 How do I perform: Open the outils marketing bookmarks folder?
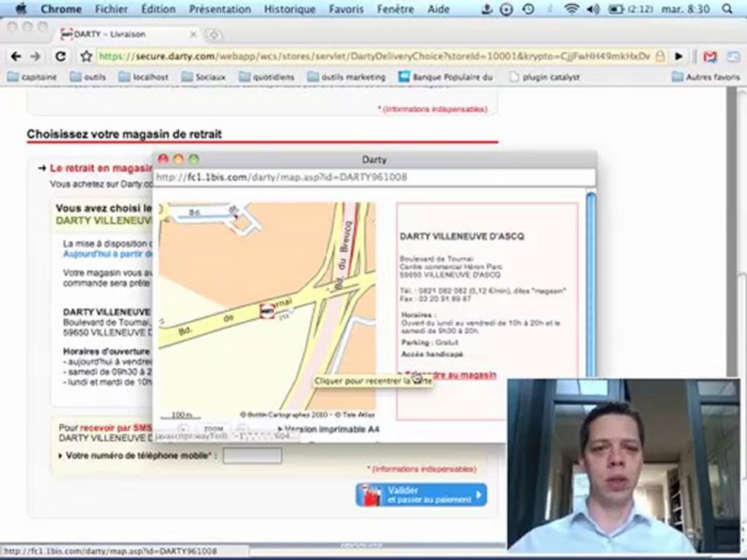coord(346,77)
